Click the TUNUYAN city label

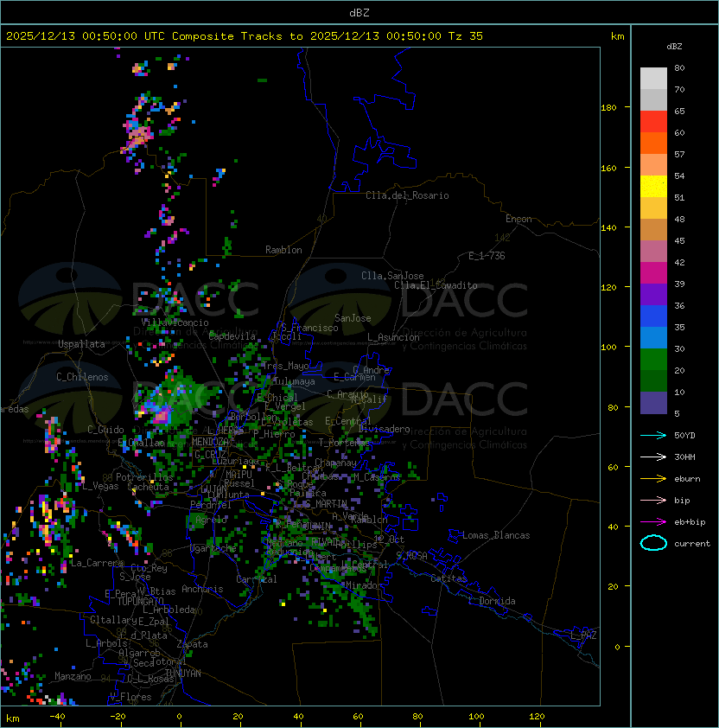[183, 674]
